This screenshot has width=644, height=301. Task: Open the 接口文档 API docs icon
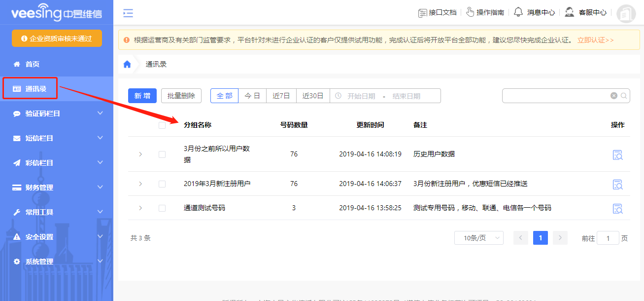(x=423, y=13)
